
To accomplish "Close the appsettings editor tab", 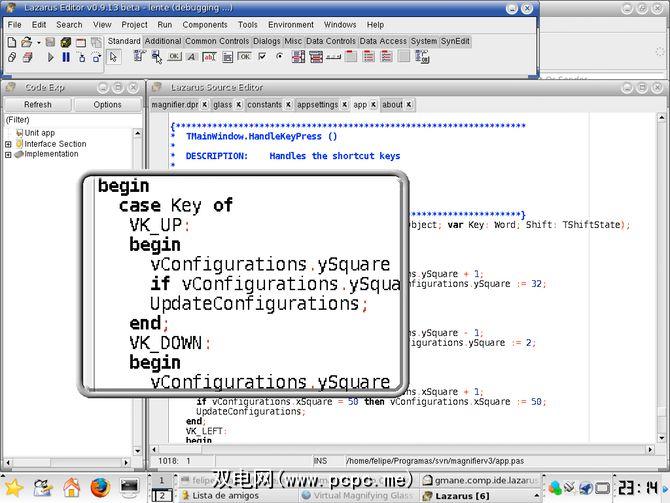I will (344, 104).
